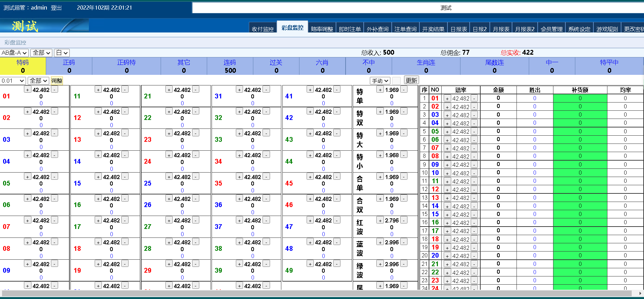
Task: Open the AB盘-A dropdown
Action: (14, 53)
